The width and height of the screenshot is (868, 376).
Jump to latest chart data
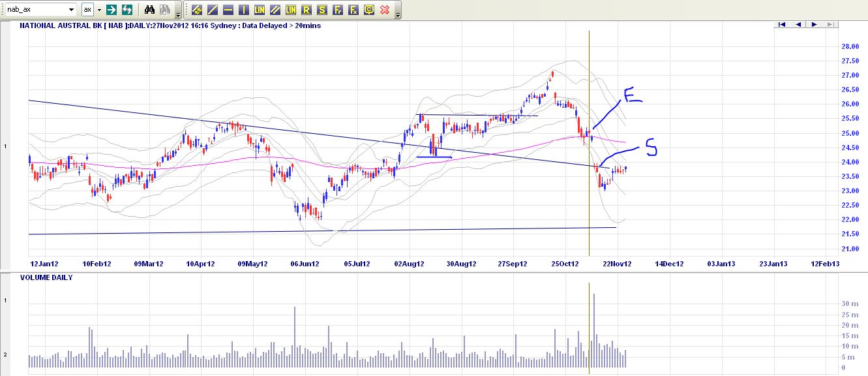point(830,25)
